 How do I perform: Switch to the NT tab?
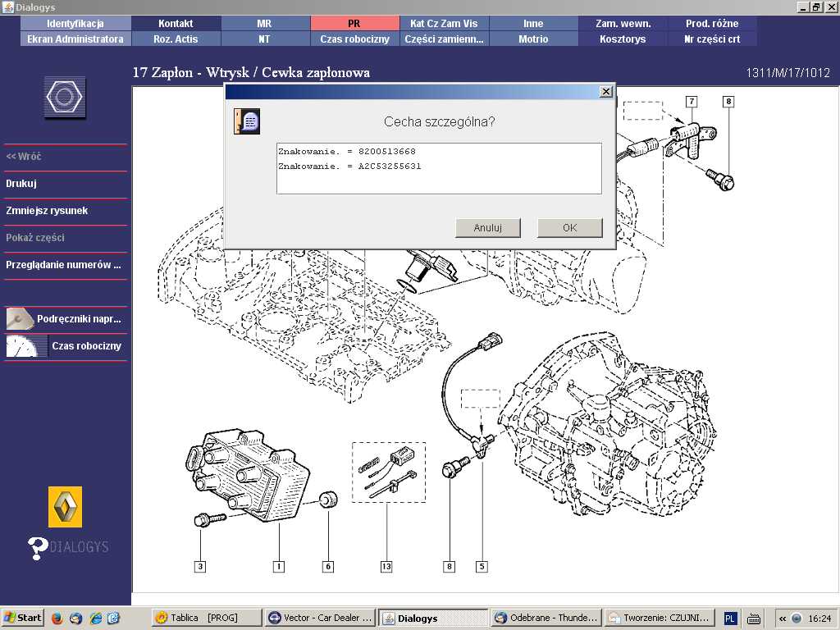point(265,39)
